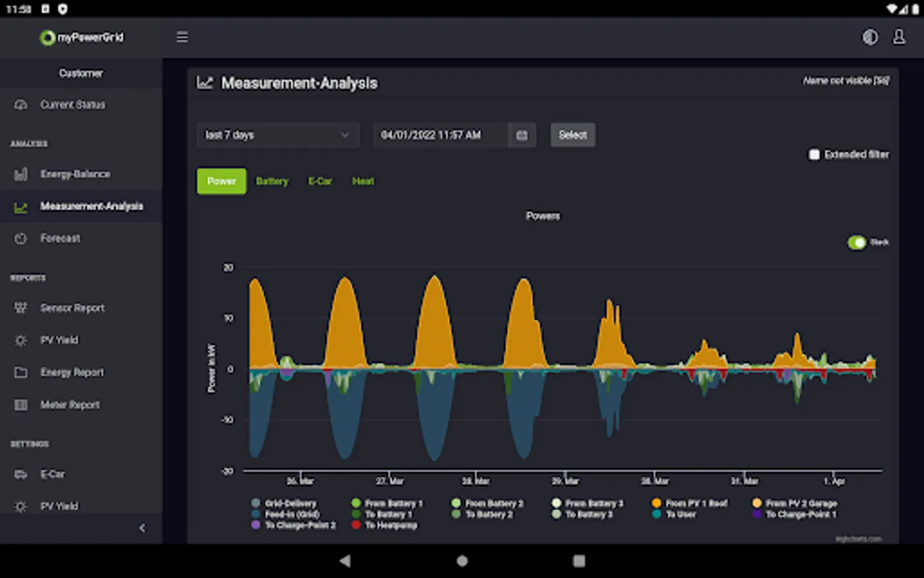Click the orange From PV 1 Roof legend swatch
The height and width of the screenshot is (578, 924).
coord(656,504)
